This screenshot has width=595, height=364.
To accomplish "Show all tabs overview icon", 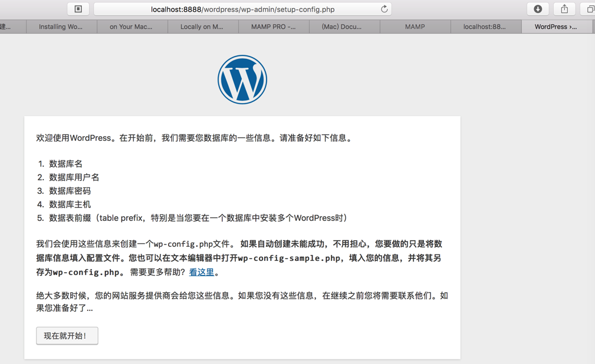I will click(589, 9).
